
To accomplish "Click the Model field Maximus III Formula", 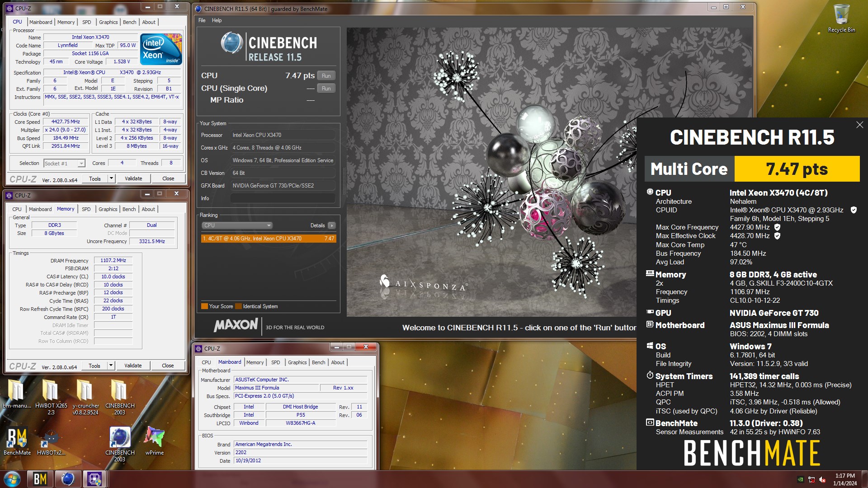I will coord(276,388).
